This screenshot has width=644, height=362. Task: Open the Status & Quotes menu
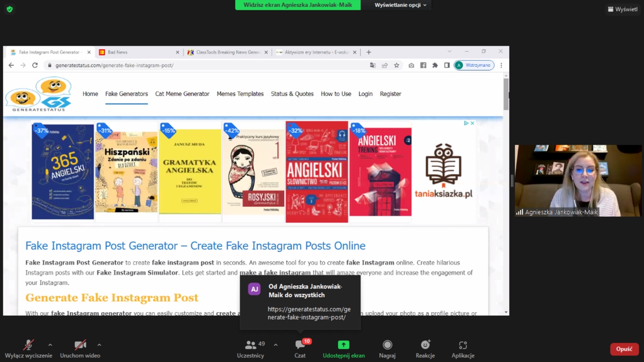click(292, 94)
